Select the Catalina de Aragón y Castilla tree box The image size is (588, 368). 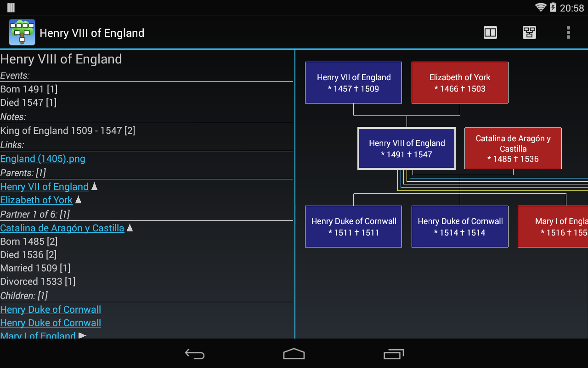513,149
